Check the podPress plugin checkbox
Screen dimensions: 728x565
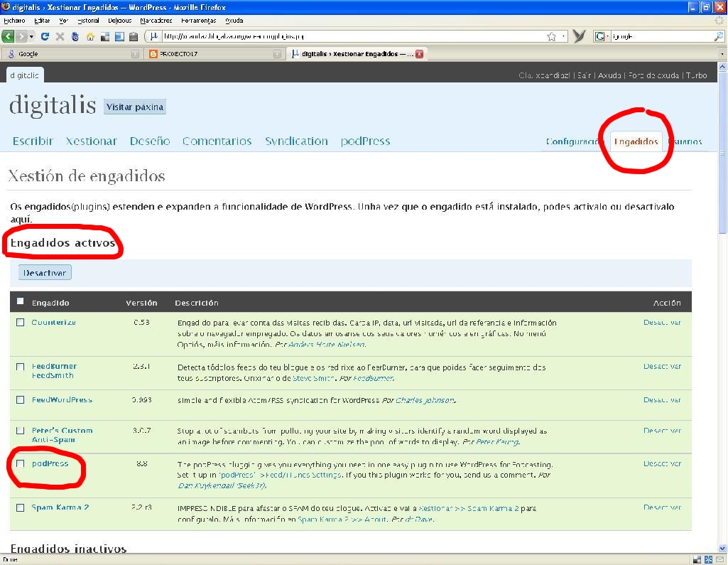click(x=20, y=463)
